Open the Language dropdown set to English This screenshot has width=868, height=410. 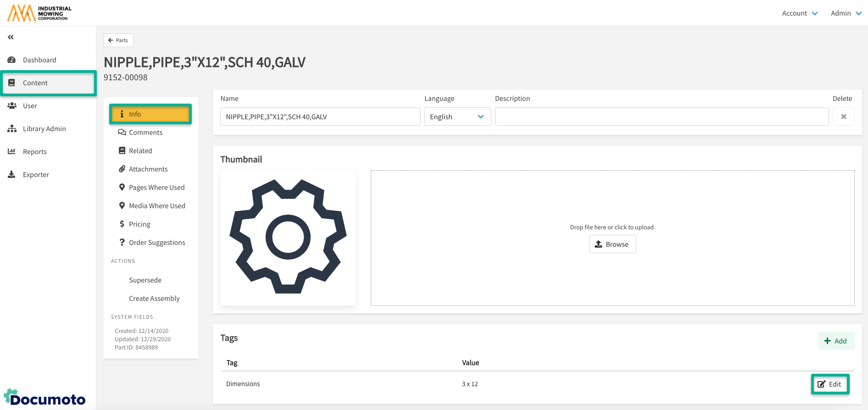pyautogui.click(x=457, y=116)
